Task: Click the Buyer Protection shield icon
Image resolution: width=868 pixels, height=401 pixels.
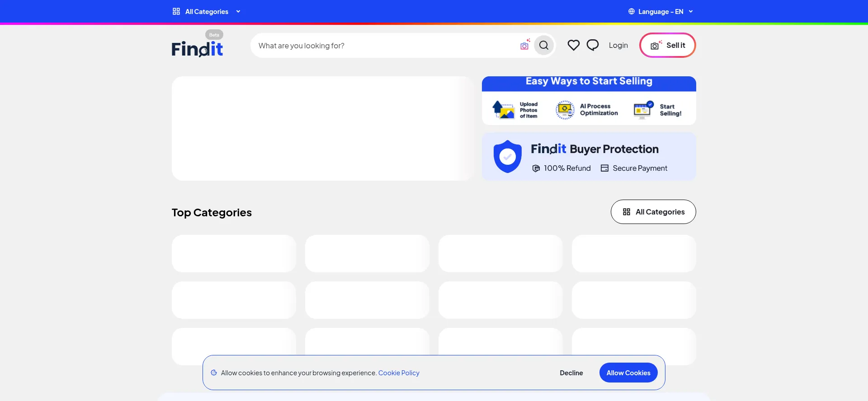Action: coord(507,156)
